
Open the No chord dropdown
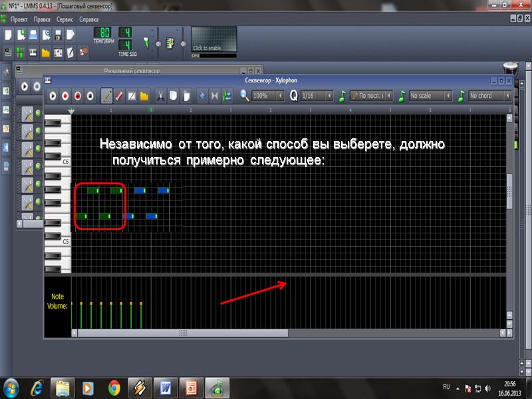pos(490,96)
